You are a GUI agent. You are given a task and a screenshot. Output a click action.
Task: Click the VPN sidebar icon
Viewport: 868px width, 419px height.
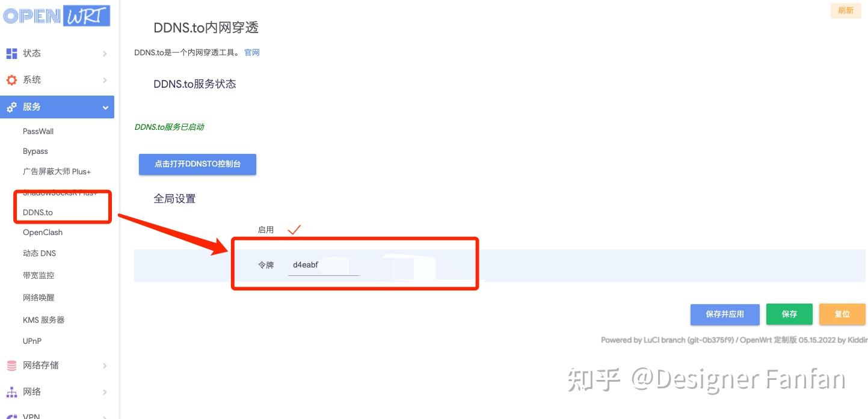coord(11,416)
